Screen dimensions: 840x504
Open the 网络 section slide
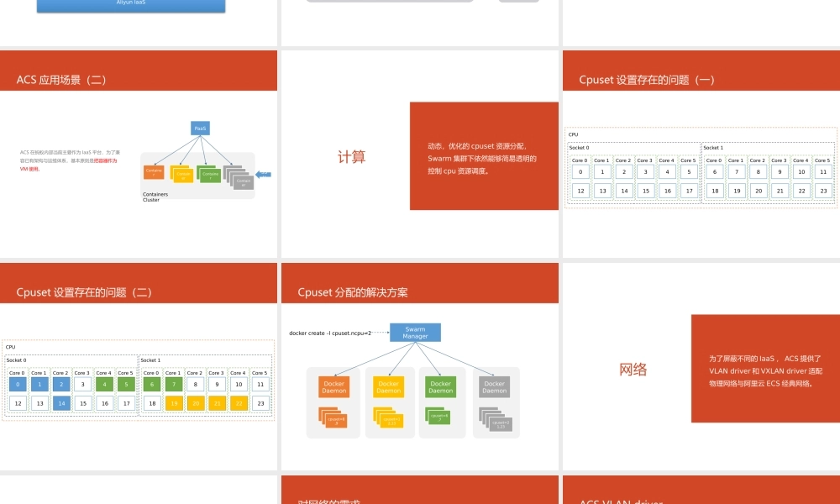632,369
